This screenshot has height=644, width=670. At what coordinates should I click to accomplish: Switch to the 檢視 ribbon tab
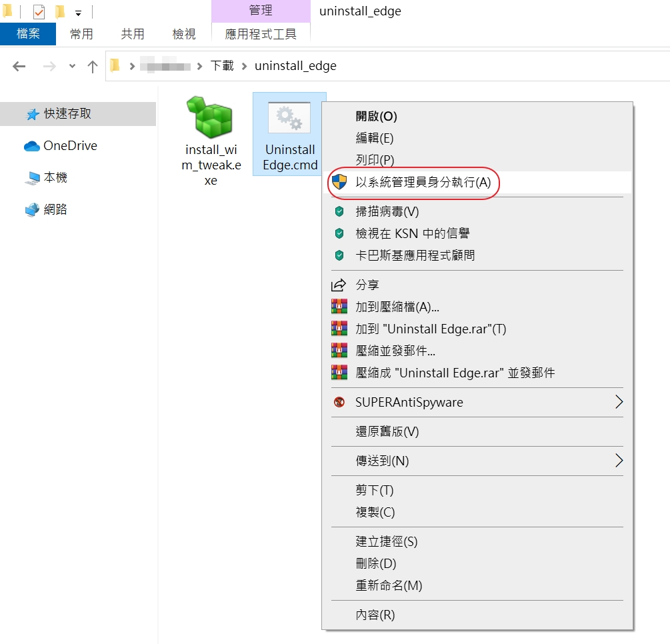click(184, 34)
